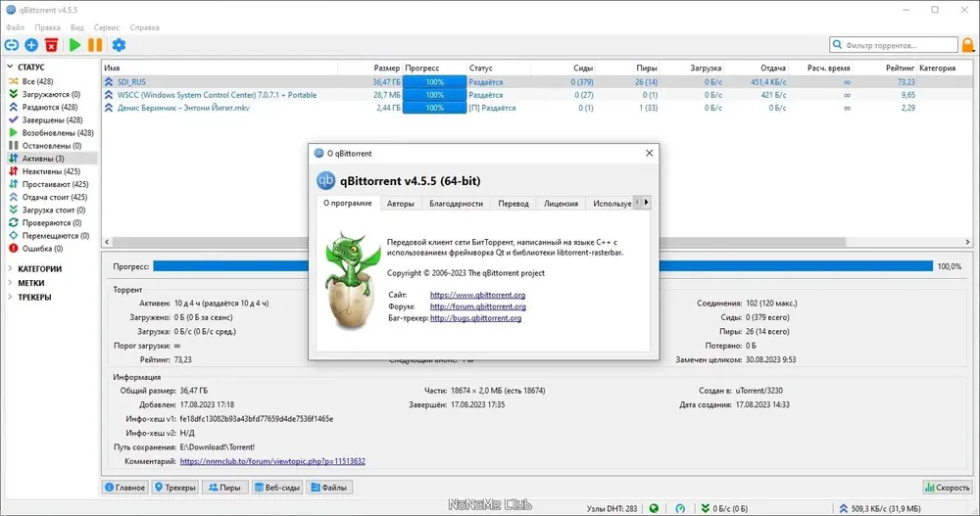Switch to the Благодарности tab
The height and width of the screenshot is (516, 980).
pyautogui.click(x=457, y=203)
